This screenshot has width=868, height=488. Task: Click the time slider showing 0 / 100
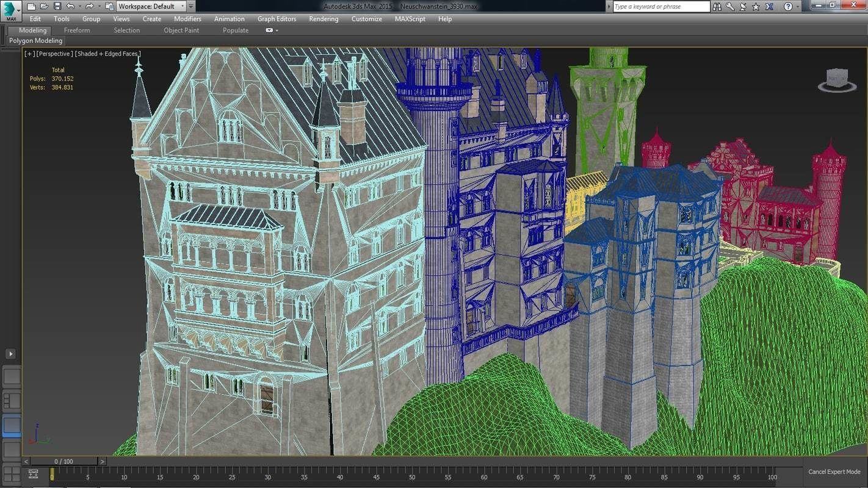click(64, 462)
